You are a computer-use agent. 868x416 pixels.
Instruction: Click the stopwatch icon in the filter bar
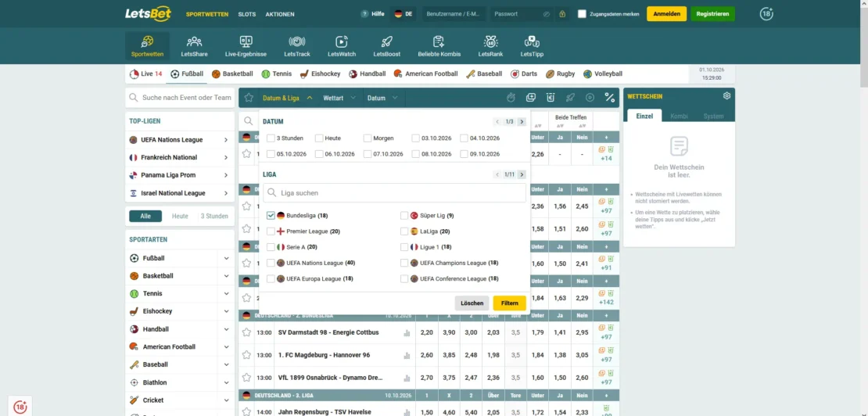[x=511, y=98]
